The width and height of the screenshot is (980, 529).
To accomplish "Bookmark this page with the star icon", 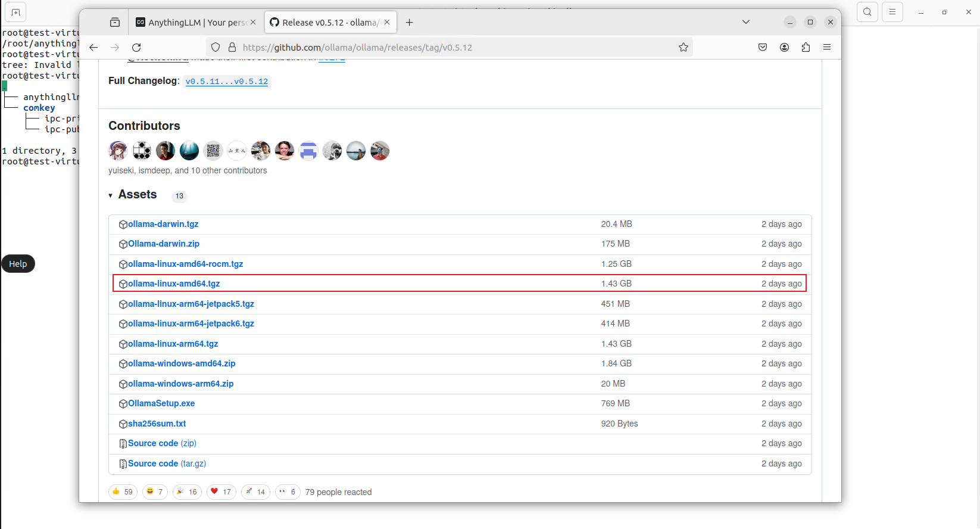I will 683,48.
